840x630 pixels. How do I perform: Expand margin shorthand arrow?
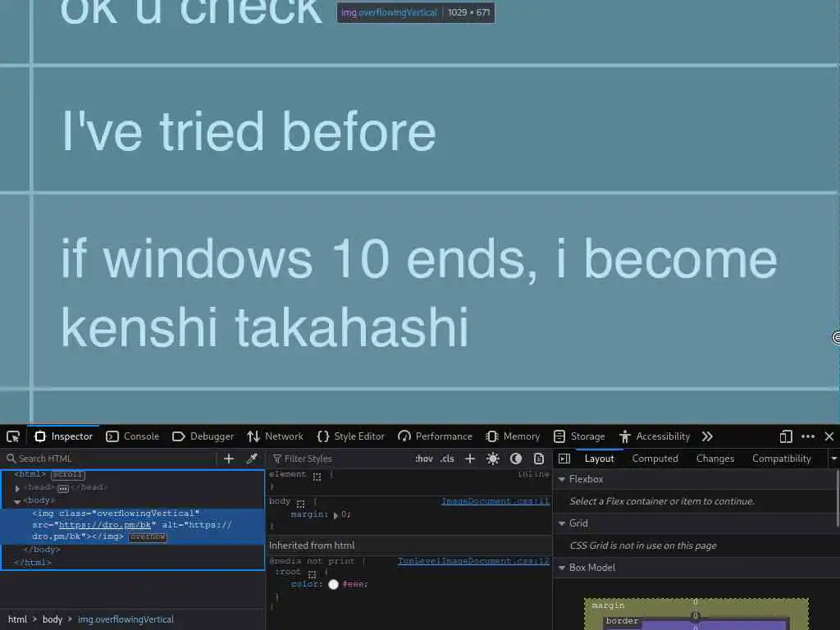336,515
